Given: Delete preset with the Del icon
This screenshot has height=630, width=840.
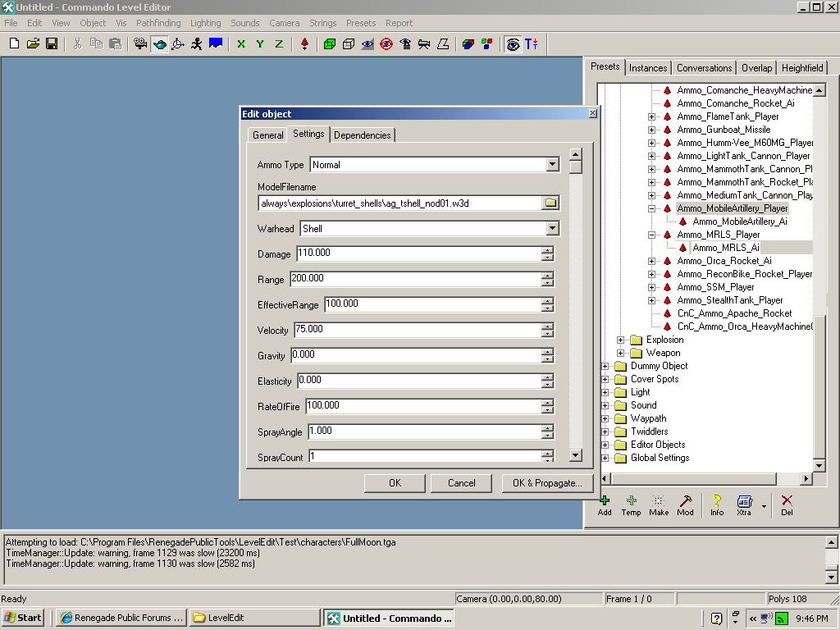Looking at the screenshot, I should point(787,501).
